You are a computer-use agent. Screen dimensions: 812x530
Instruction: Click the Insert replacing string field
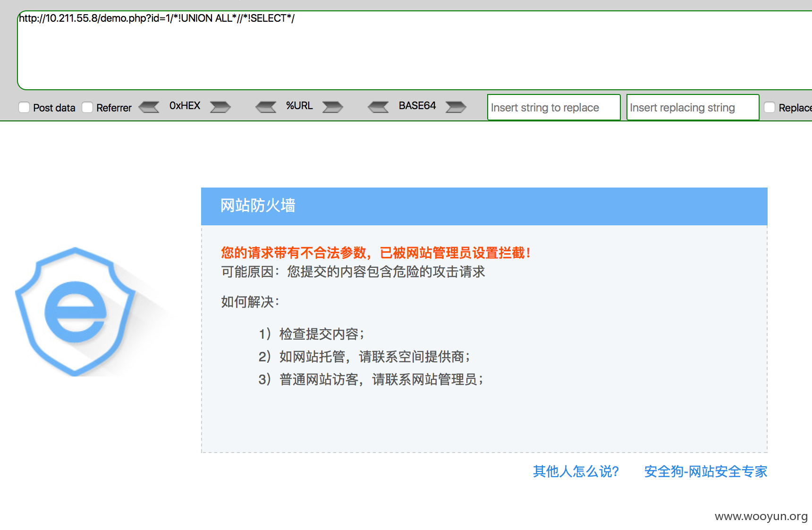click(x=693, y=107)
